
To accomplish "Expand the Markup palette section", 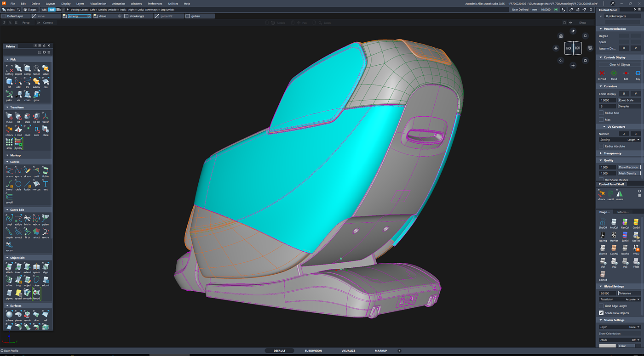I will (x=15, y=155).
